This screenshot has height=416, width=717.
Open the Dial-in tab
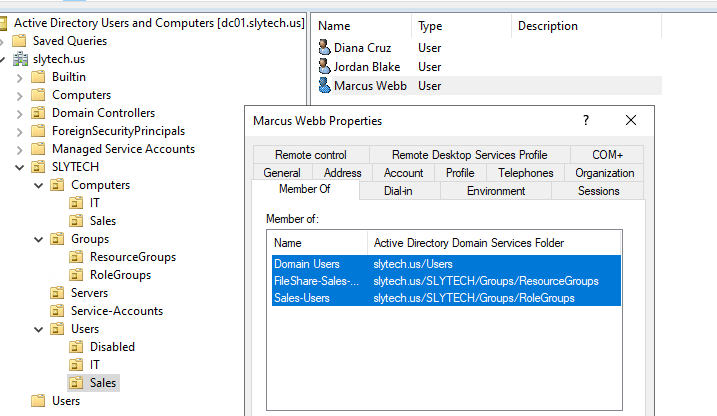[x=397, y=191]
